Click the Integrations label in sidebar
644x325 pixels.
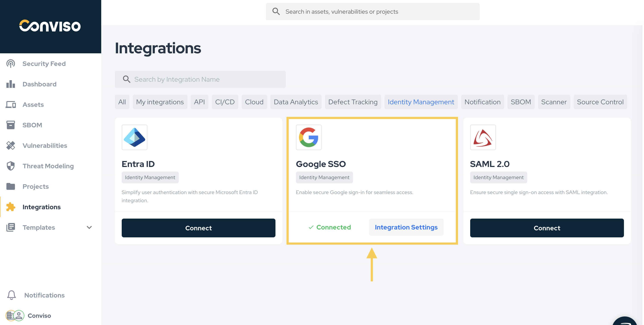pos(41,207)
